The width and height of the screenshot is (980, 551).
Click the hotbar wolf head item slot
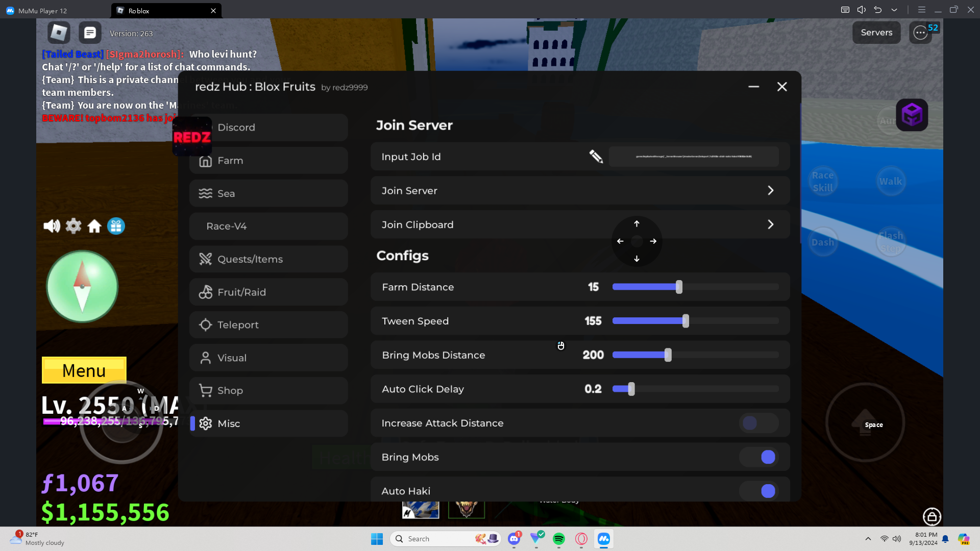pyautogui.click(x=467, y=509)
